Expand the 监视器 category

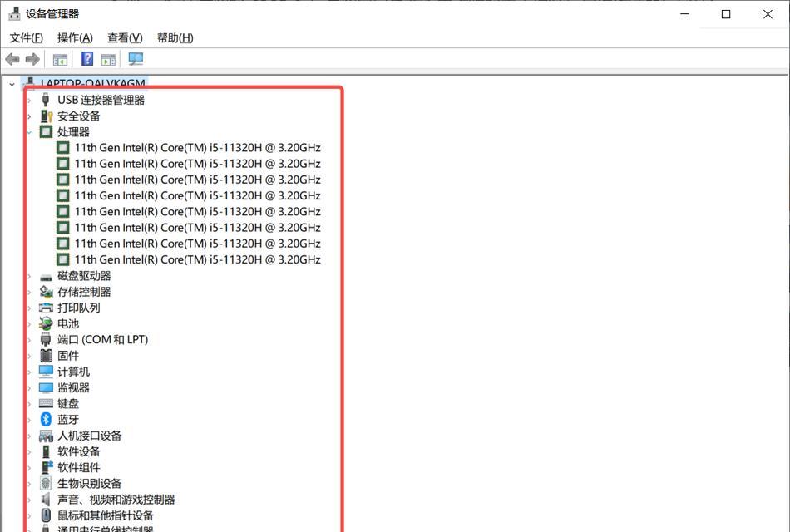29,388
